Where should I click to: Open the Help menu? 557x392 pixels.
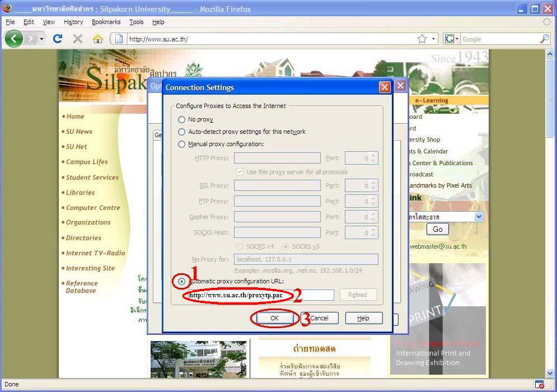click(x=158, y=22)
